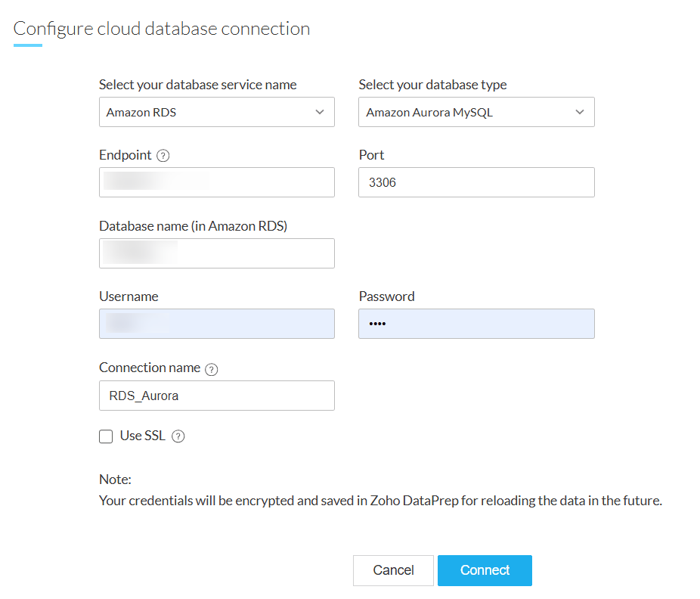Click the "Use SSL" label text
Image resolution: width=700 pixels, height=599 pixels.
[x=142, y=436]
